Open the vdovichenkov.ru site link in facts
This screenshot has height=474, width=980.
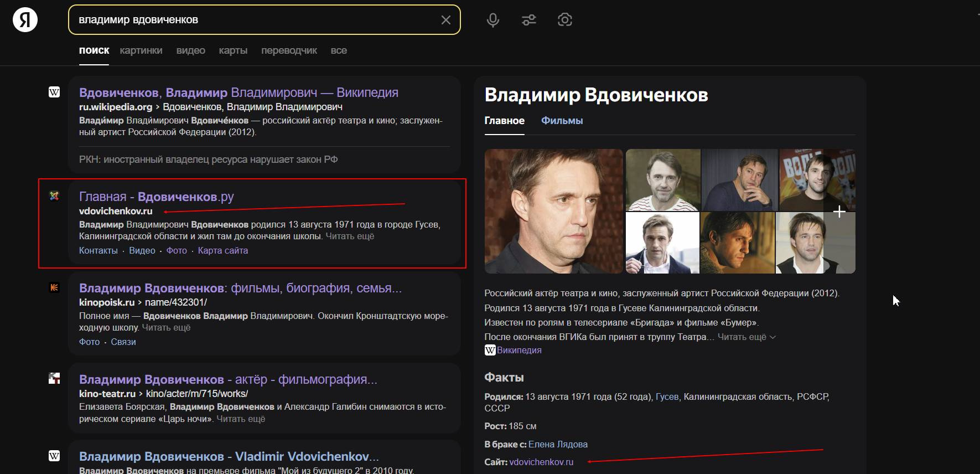(541, 462)
